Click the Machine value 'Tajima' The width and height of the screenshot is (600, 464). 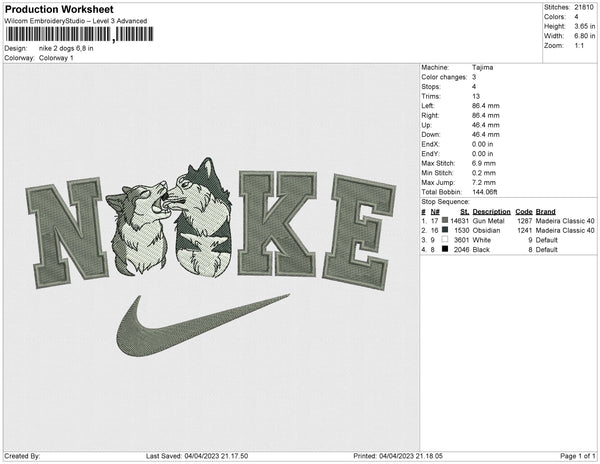tap(483, 67)
